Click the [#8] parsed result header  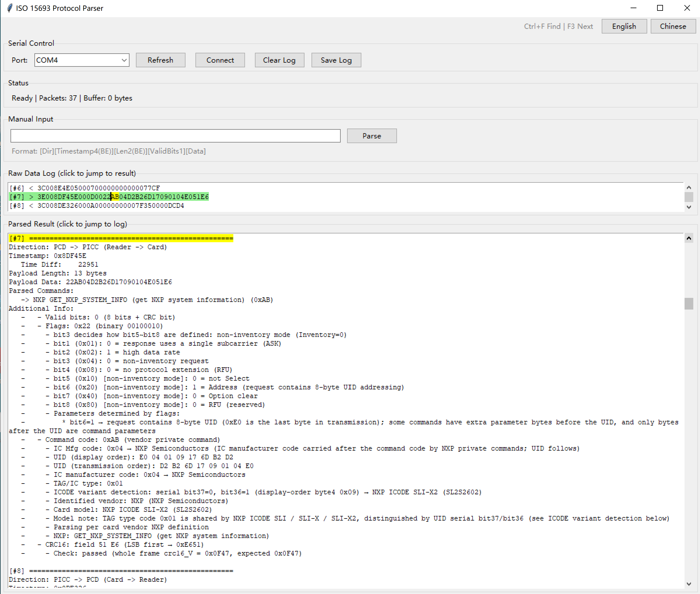(121, 571)
